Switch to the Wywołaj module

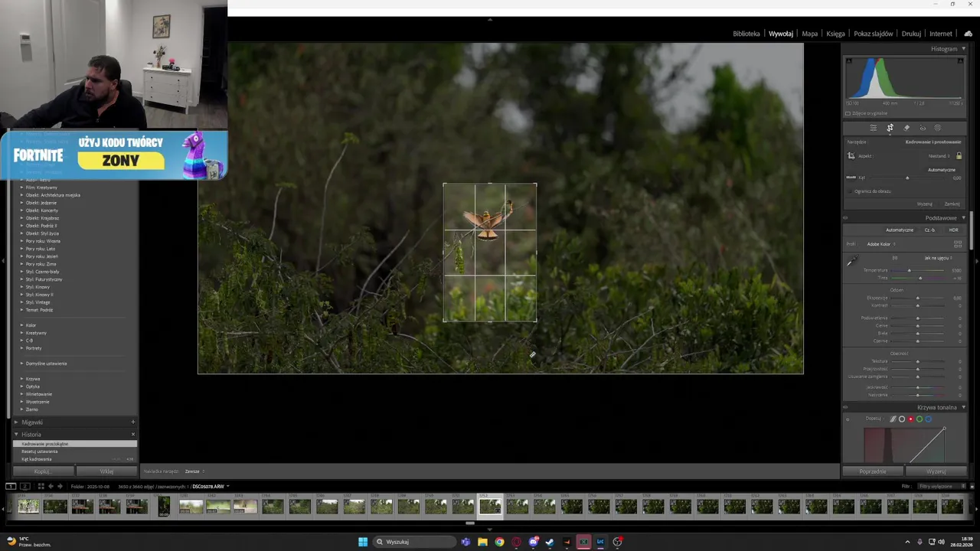tap(781, 34)
